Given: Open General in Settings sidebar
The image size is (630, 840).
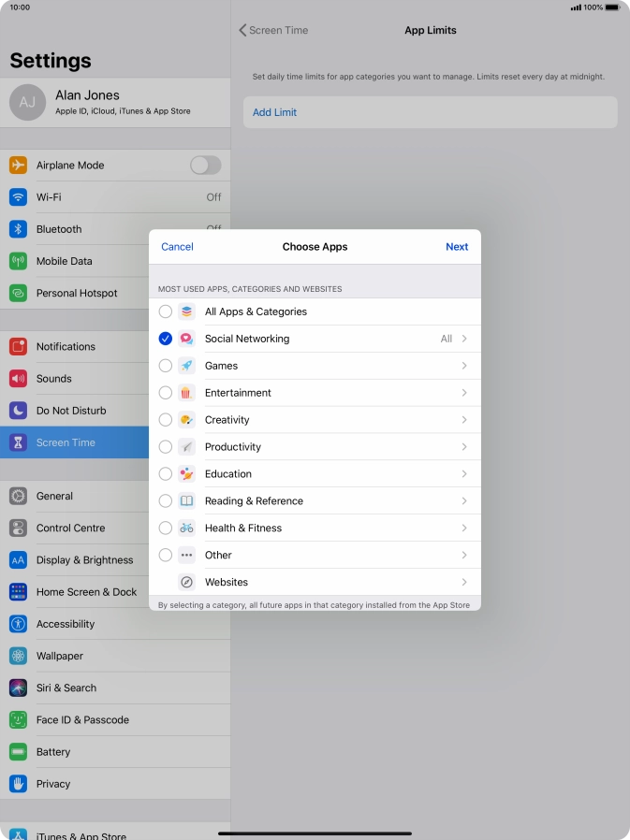Looking at the screenshot, I should [x=54, y=496].
